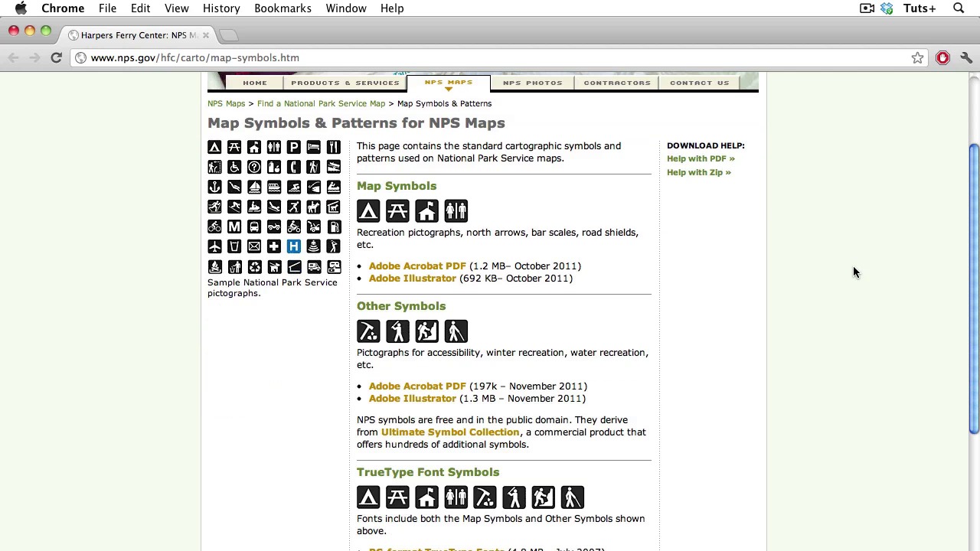
Task: Click the fork and knife food service pictograph
Action: point(334,147)
